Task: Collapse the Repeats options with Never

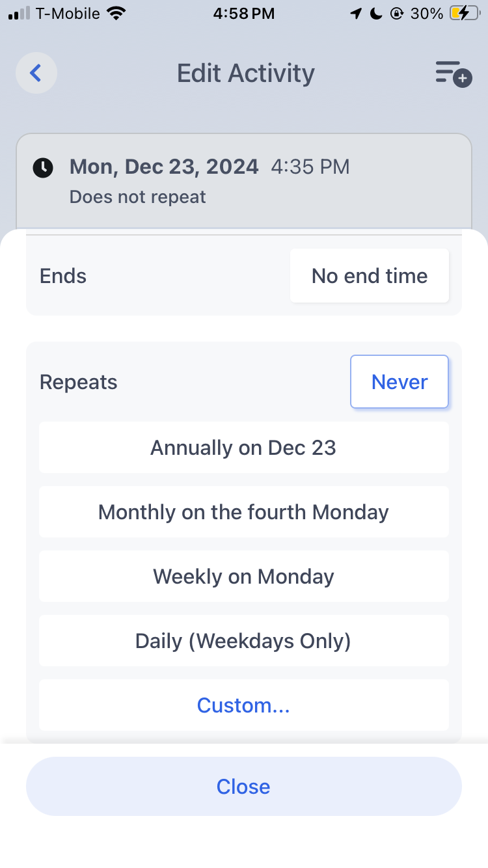Action: click(400, 382)
